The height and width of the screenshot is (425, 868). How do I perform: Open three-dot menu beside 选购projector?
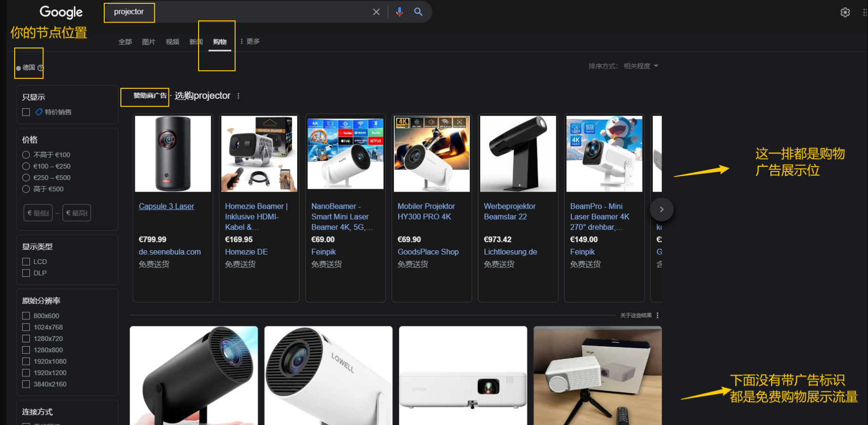[238, 96]
